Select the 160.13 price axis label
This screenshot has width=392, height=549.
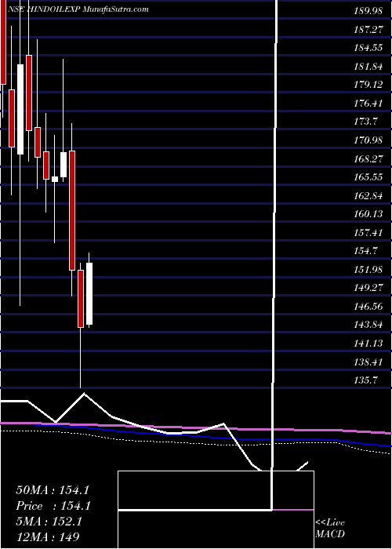(x=368, y=215)
